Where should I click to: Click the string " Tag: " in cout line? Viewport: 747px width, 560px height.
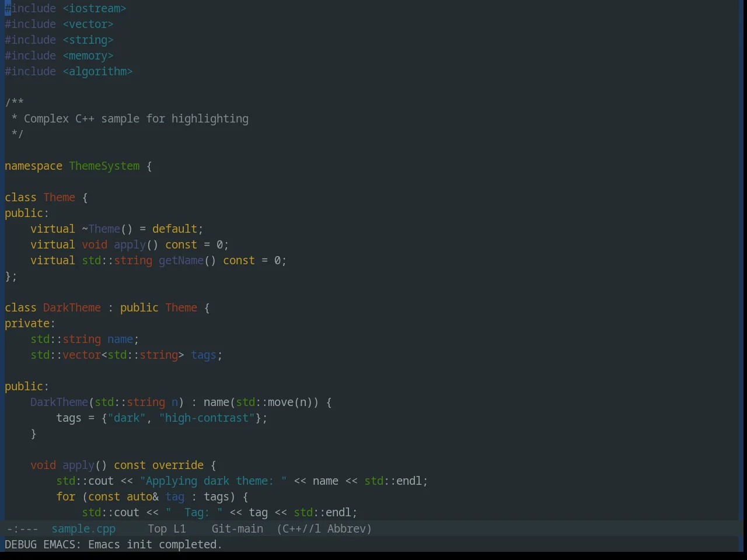[194, 513]
